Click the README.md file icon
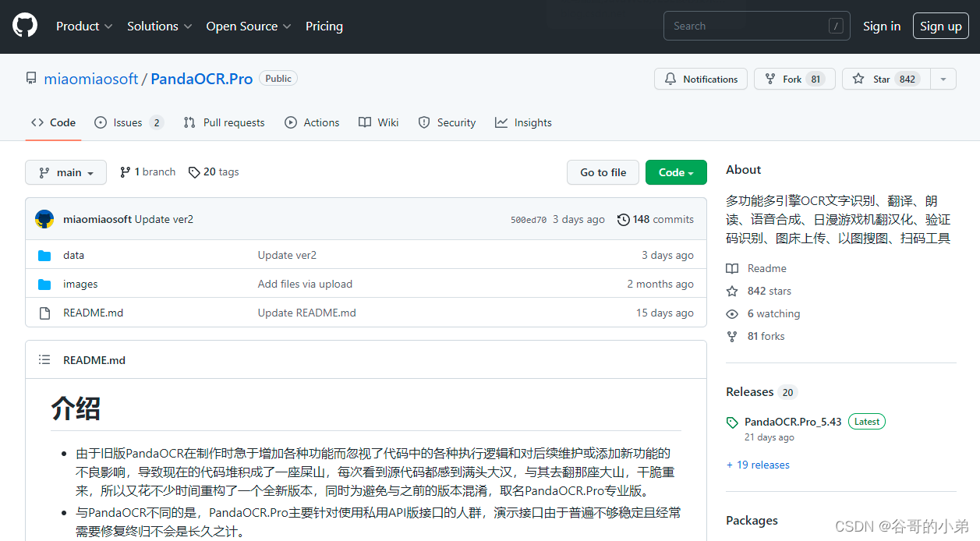980x541 pixels. tap(44, 313)
